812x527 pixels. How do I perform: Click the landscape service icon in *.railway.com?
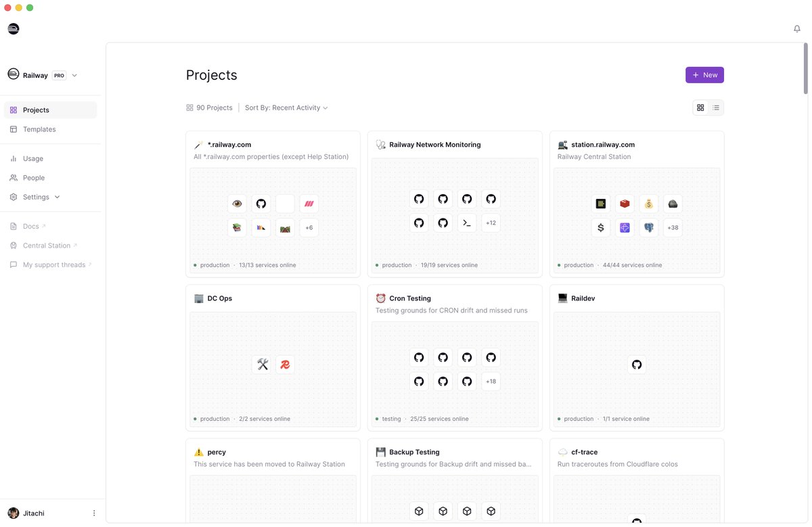click(285, 228)
